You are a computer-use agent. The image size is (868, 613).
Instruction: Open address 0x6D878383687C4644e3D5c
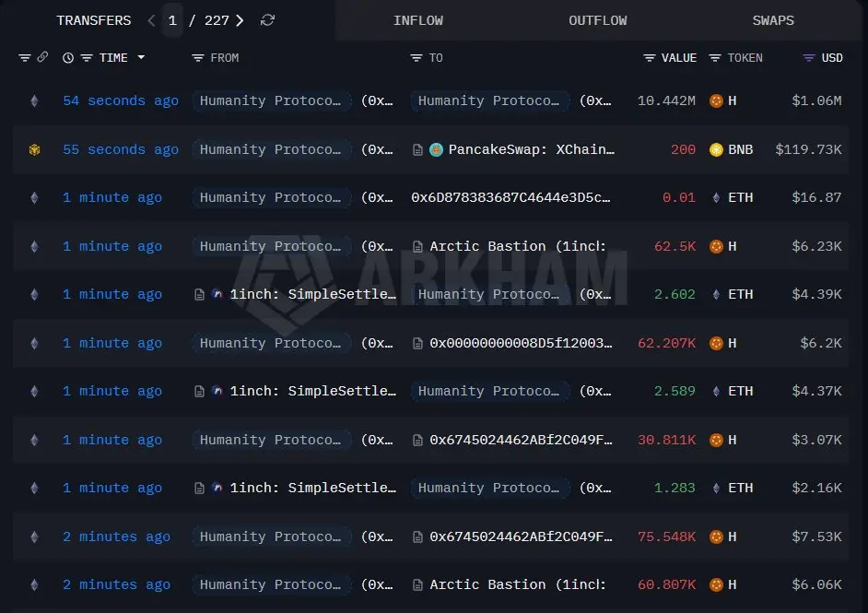[510, 197]
